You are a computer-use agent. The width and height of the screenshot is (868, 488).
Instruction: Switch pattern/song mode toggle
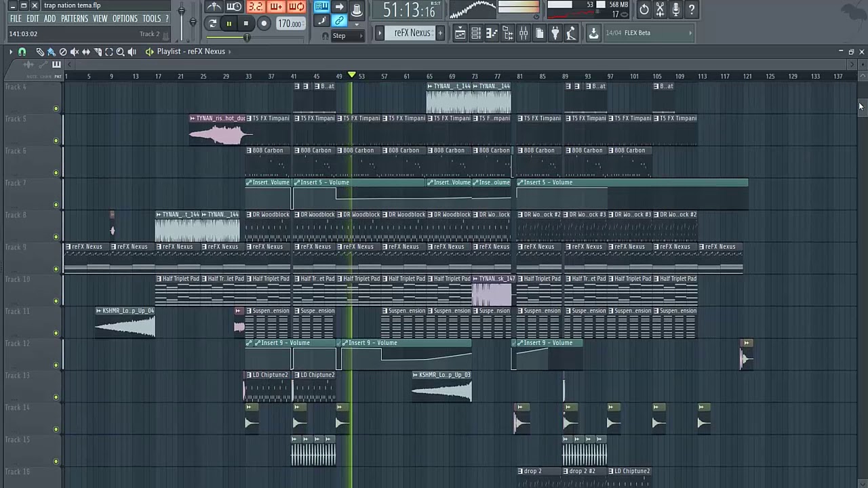[212, 24]
